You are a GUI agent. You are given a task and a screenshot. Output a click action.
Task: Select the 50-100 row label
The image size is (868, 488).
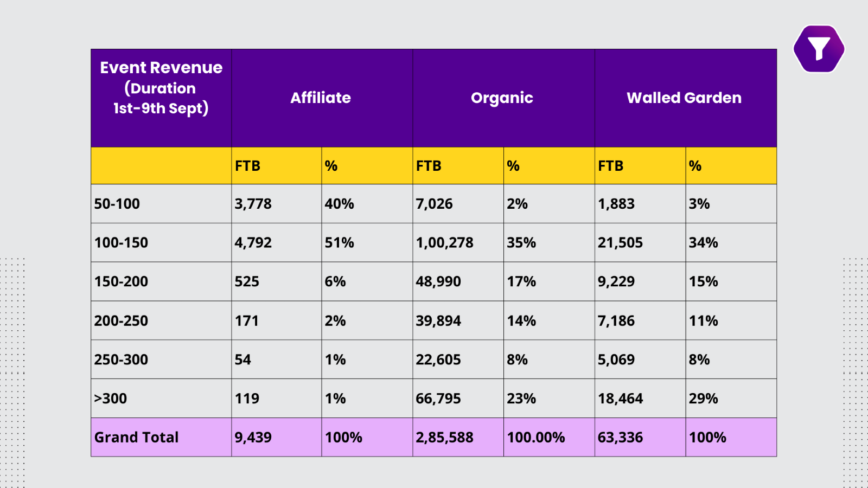117,204
